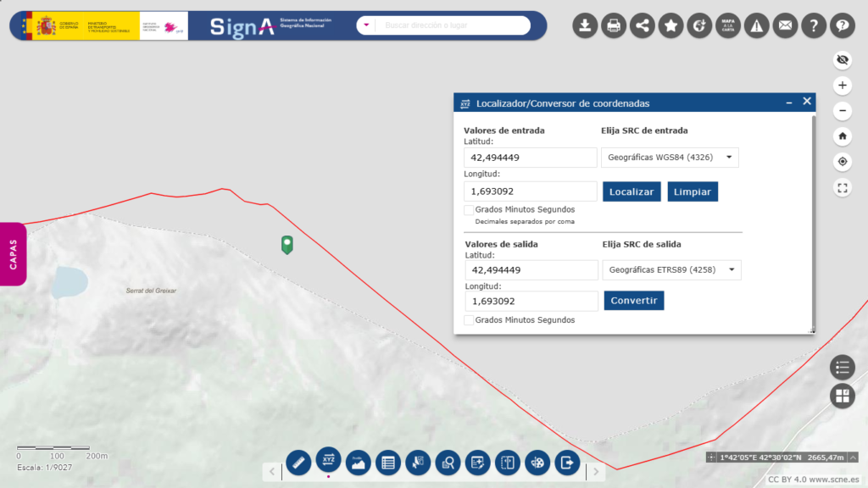
Task: Click the input Latitud field
Action: [531, 158]
